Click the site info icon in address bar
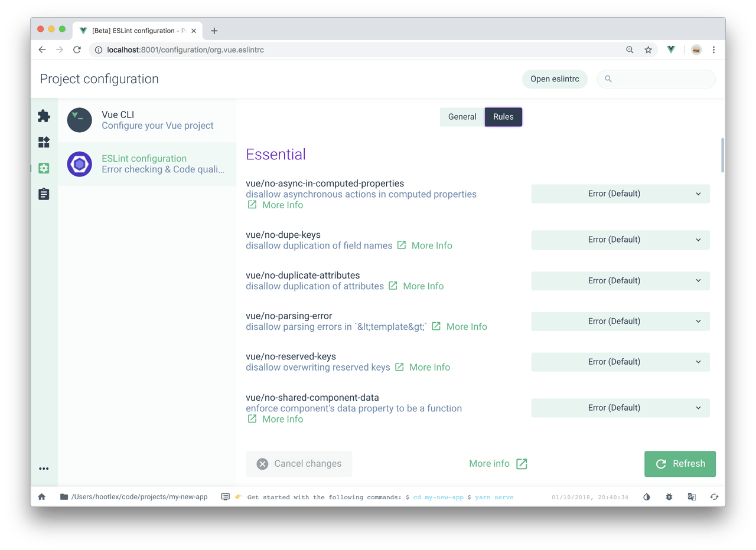Viewport: 756px width, 550px height. [99, 50]
